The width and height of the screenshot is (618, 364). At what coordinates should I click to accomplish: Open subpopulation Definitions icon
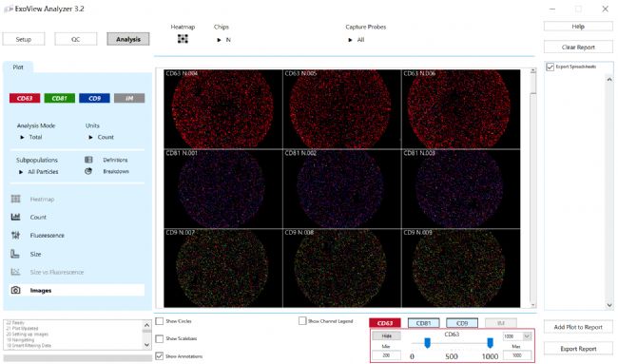tap(88, 160)
